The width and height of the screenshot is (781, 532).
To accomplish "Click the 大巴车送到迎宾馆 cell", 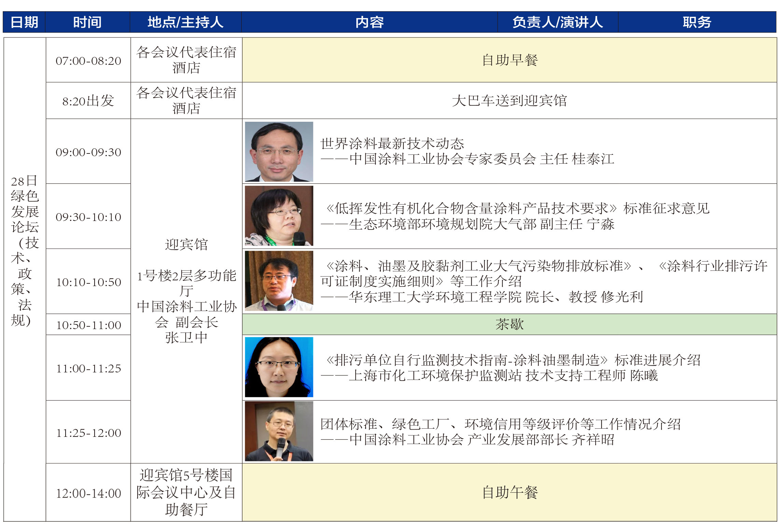I will tap(510, 101).
